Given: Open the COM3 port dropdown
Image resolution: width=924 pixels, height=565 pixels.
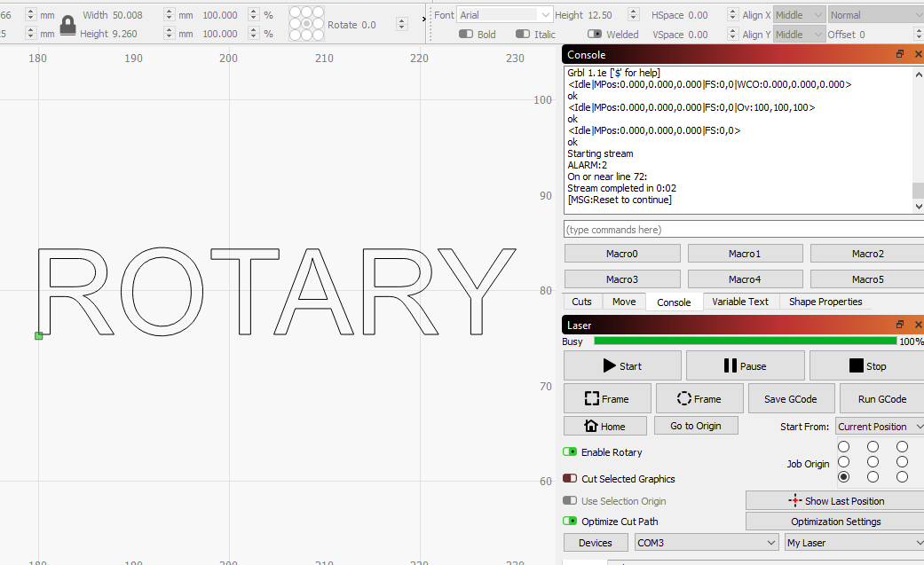Looking at the screenshot, I should coord(707,543).
